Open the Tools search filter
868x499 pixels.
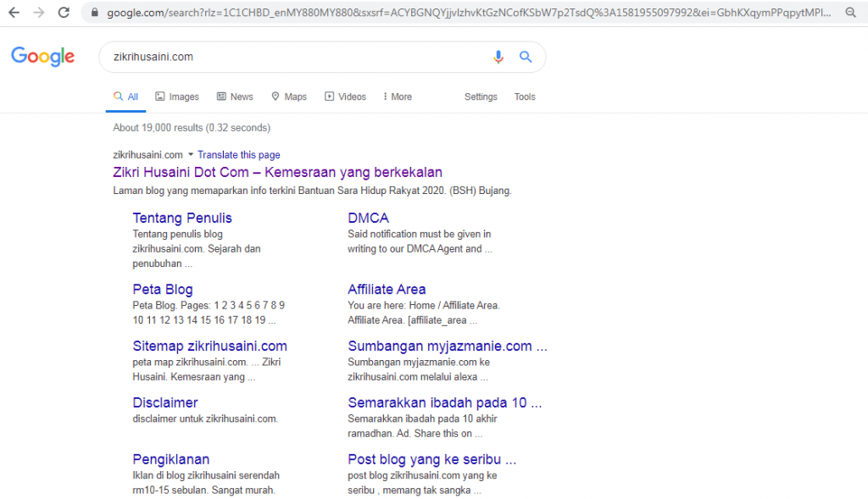[525, 97]
